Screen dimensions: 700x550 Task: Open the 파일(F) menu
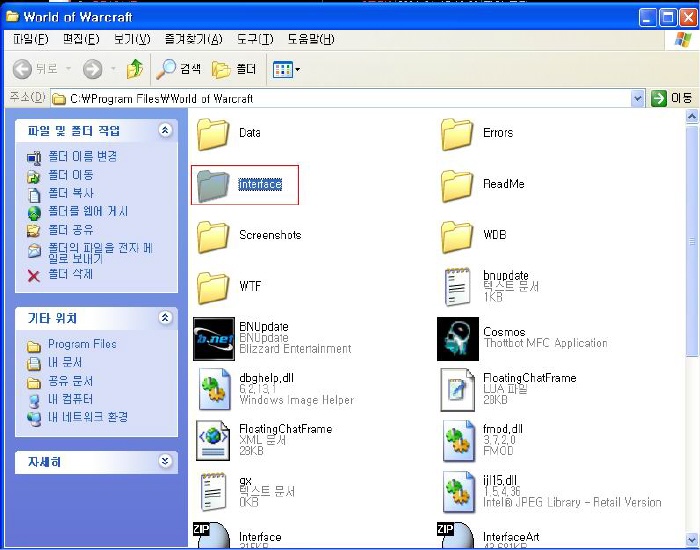tap(30, 39)
